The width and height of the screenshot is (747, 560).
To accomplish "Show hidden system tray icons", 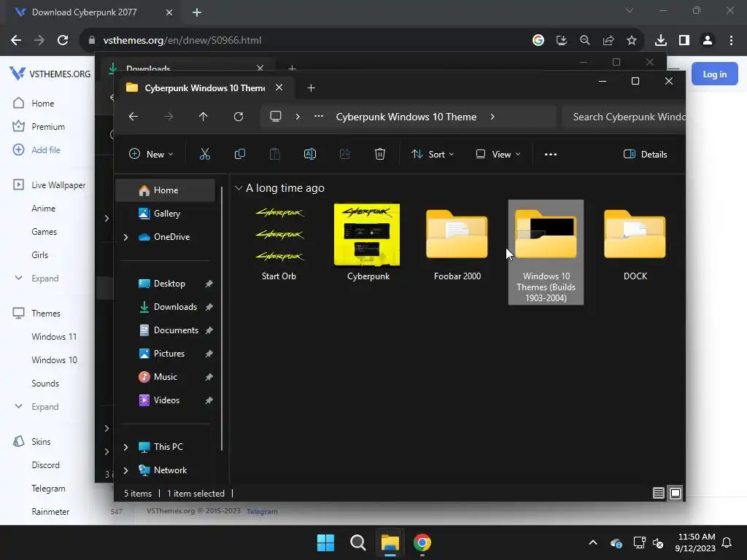I will click(x=592, y=542).
